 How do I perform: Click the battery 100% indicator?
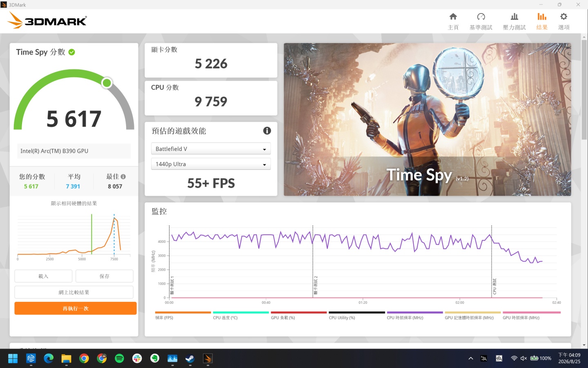[541, 358]
